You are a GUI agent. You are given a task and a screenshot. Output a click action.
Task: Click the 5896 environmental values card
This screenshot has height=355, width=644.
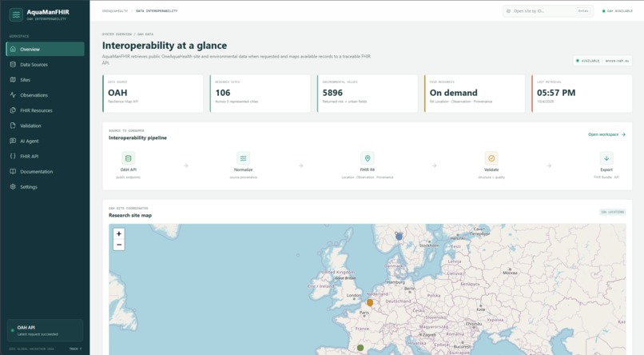click(x=368, y=94)
